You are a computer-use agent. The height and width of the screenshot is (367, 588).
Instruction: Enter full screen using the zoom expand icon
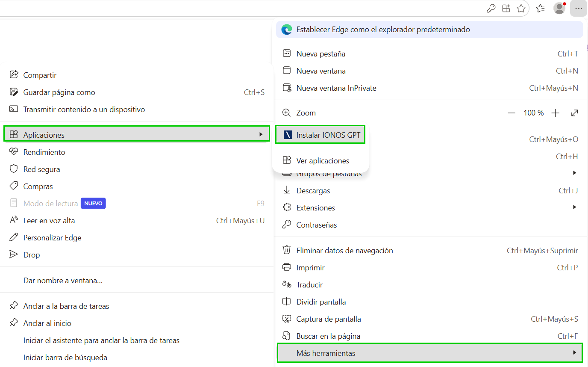(x=575, y=113)
